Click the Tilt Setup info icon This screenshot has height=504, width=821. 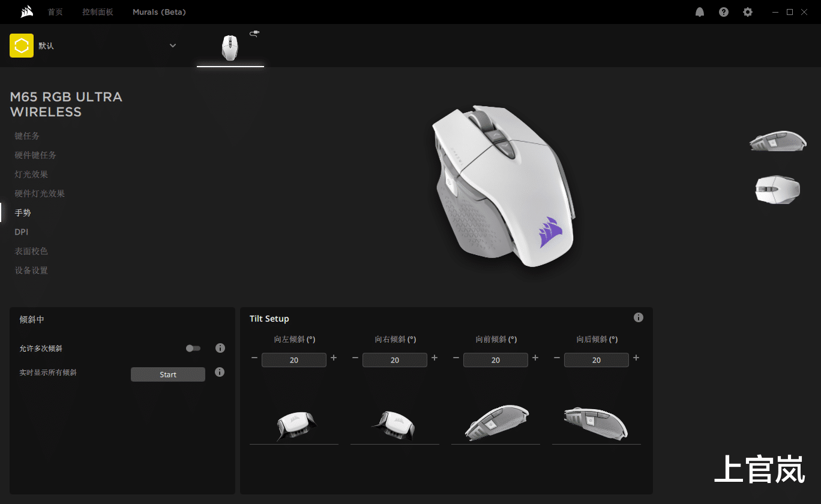(x=639, y=317)
